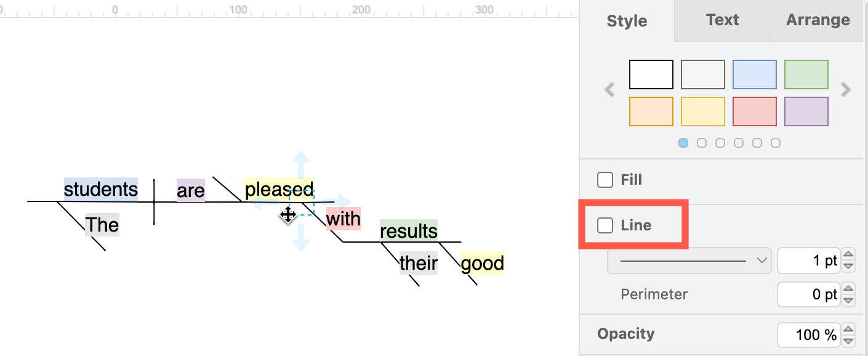Increase Opacity using its up stepper

pyautogui.click(x=850, y=330)
